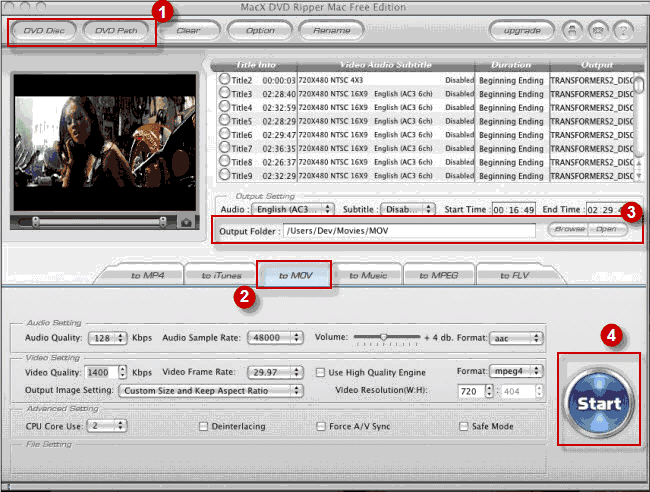Switch to the to Music tab

368,275
